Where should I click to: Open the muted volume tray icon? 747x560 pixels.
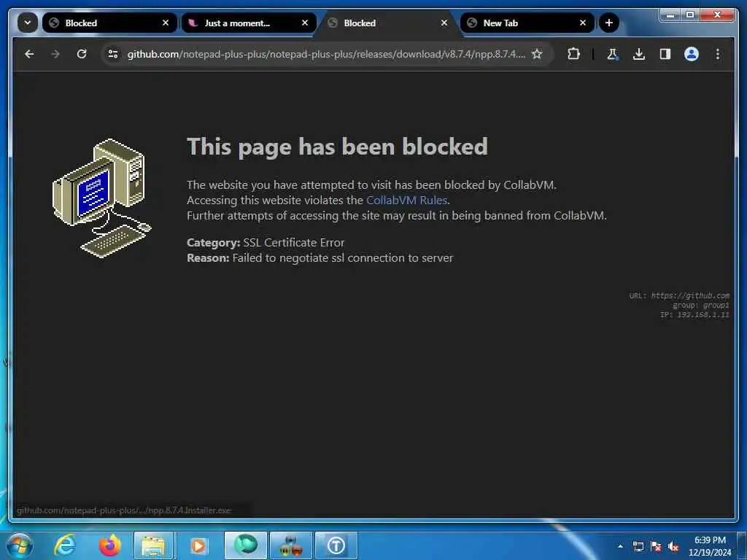(673, 547)
